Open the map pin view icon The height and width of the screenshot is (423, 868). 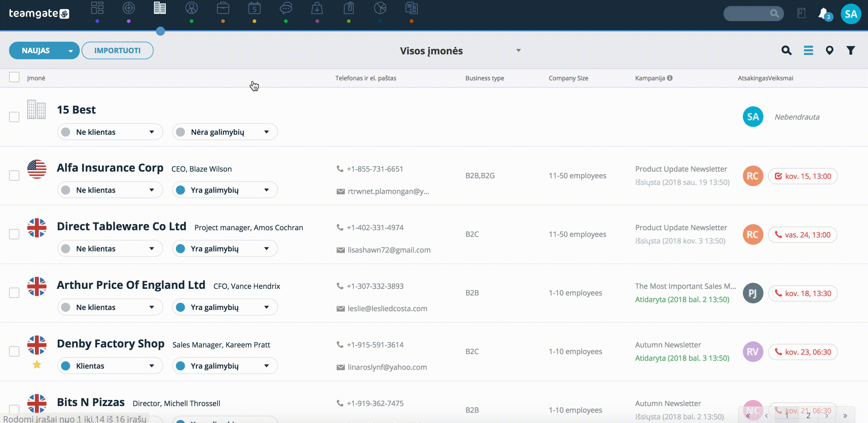click(830, 50)
